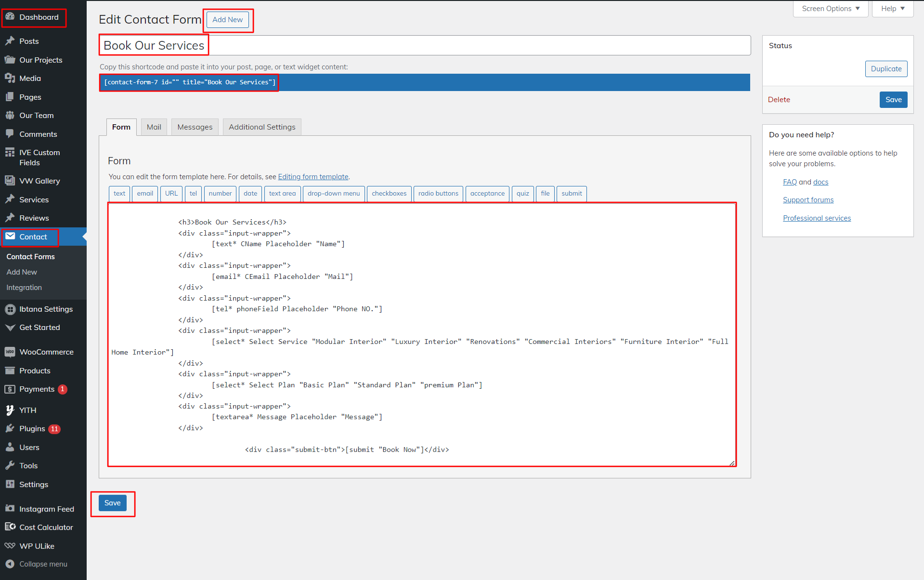Click the Comments speech bubble icon
924x580 pixels.
coord(10,134)
